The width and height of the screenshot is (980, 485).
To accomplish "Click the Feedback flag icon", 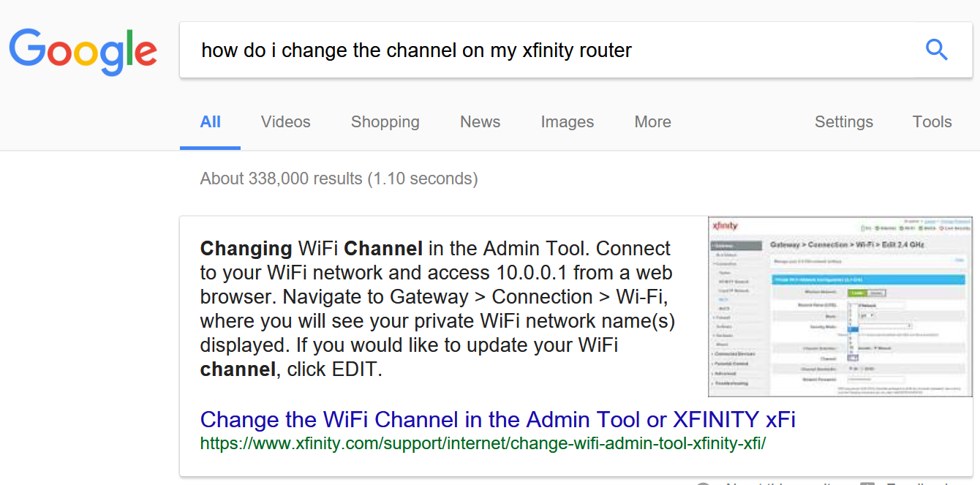I will (x=867, y=482).
